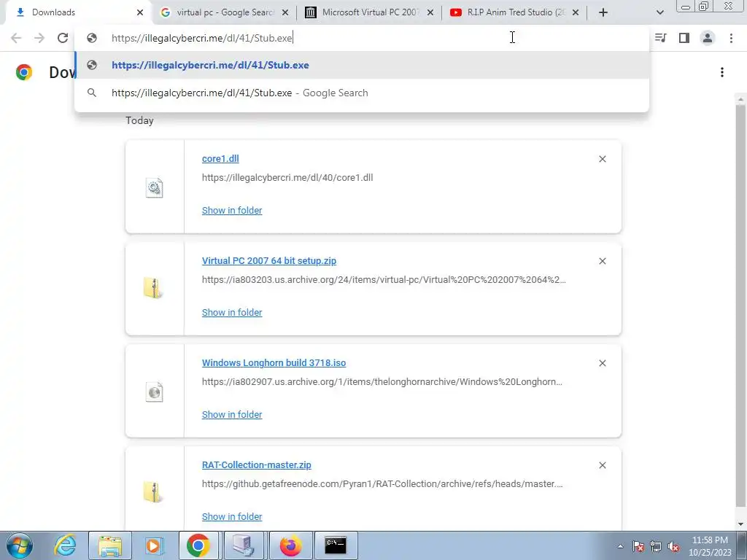Image resolution: width=747 pixels, height=560 pixels.
Task: Open RAT-Collection-master.zip download link
Action: coord(256,464)
